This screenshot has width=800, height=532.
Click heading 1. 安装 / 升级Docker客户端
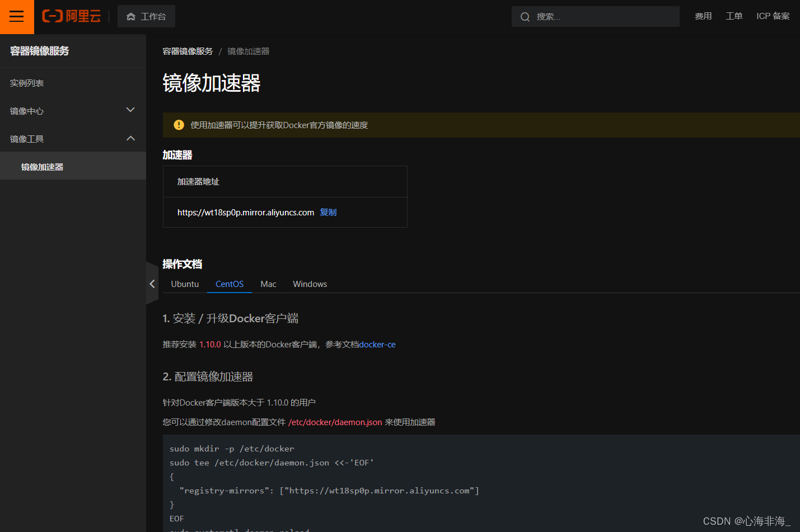pos(230,318)
